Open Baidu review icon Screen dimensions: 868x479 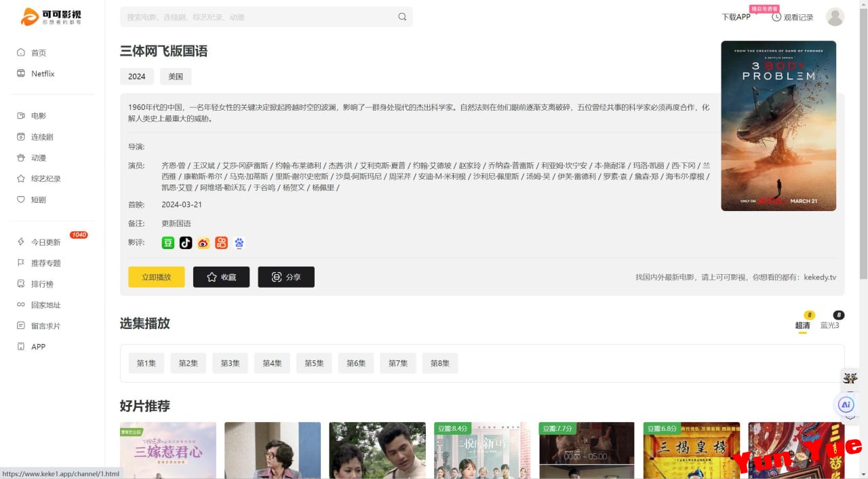(x=239, y=243)
